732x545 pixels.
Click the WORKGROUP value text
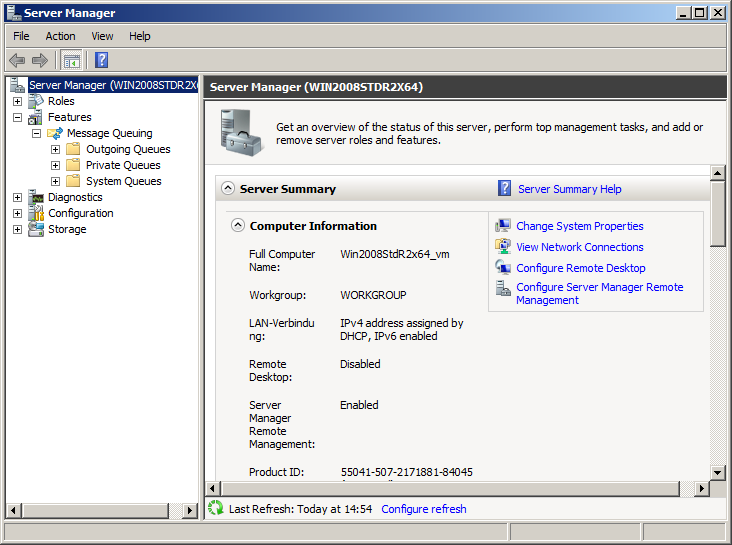point(373,295)
